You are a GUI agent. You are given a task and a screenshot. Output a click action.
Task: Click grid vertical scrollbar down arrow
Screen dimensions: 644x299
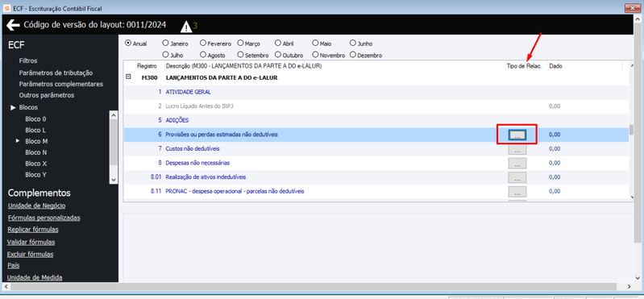pyautogui.click(x=632, y=197)
